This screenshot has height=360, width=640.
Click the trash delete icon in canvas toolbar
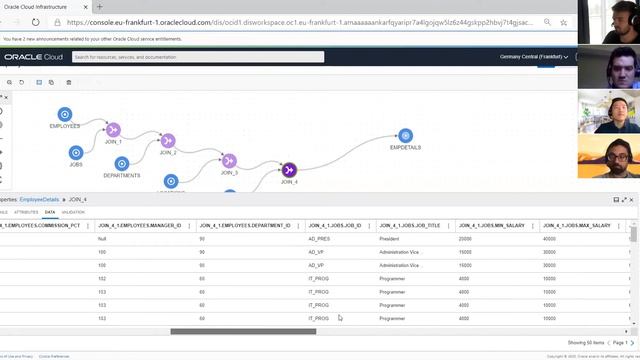pyautogui.click(x=69, y=82)
